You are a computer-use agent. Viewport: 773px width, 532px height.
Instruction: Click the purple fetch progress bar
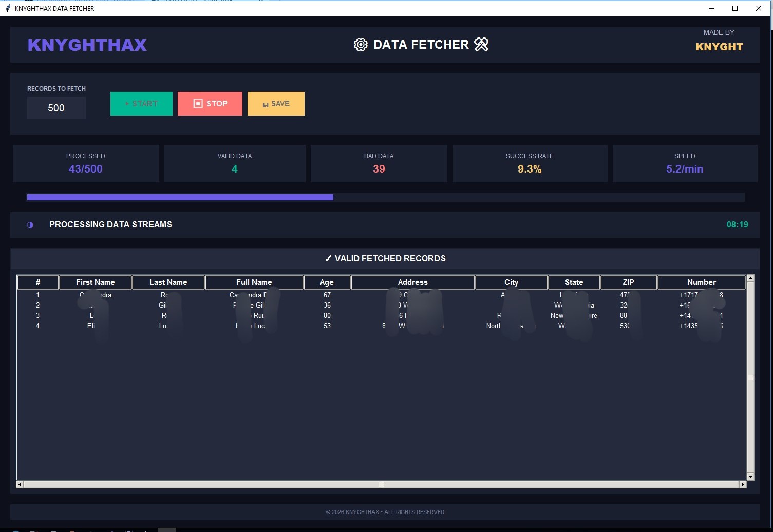(180, 197)
